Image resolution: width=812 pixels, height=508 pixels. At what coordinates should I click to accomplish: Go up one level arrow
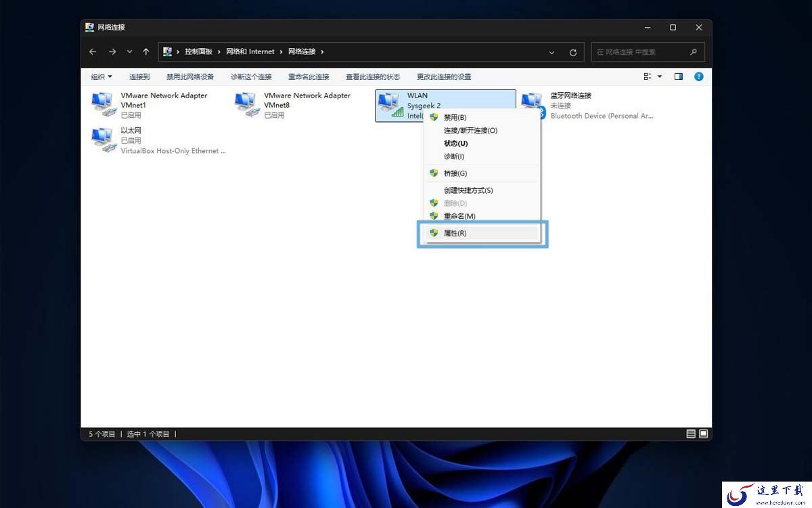pos(146,52)
